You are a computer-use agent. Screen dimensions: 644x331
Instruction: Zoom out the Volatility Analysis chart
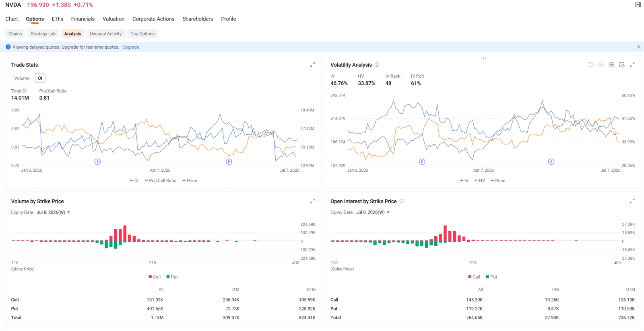click(601, 65)
